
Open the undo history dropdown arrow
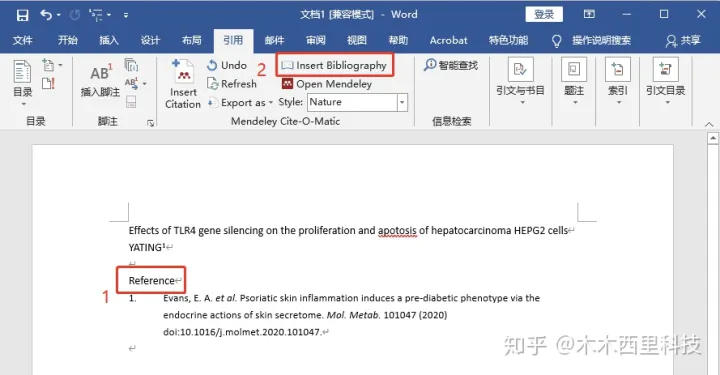(59, 16)
